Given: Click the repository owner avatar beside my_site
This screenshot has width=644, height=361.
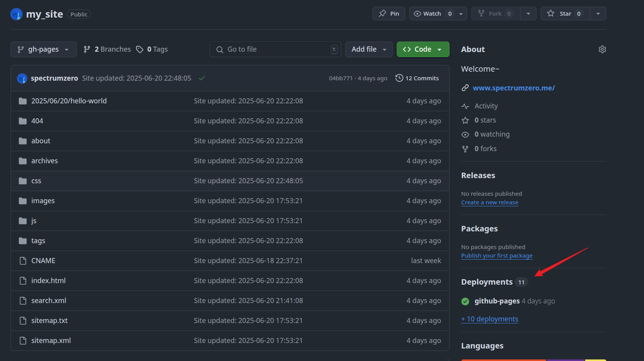Looking at the screenshot, I should click(16, 14).
